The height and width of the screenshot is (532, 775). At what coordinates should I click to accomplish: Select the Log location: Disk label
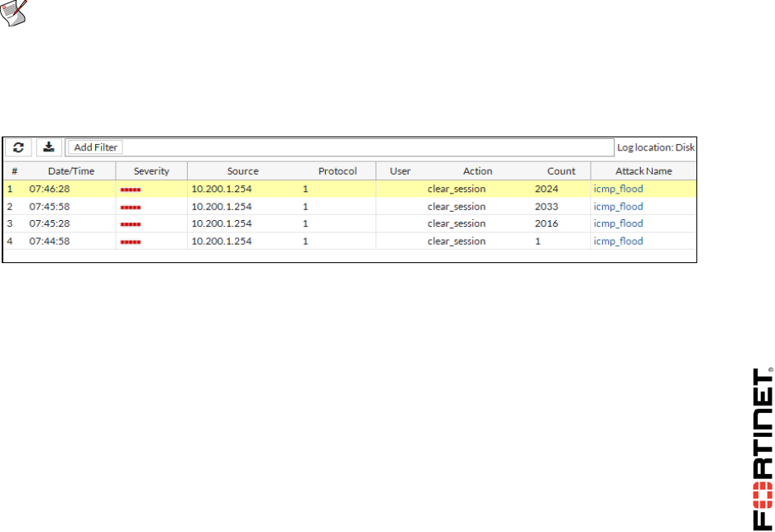(655, 147)
